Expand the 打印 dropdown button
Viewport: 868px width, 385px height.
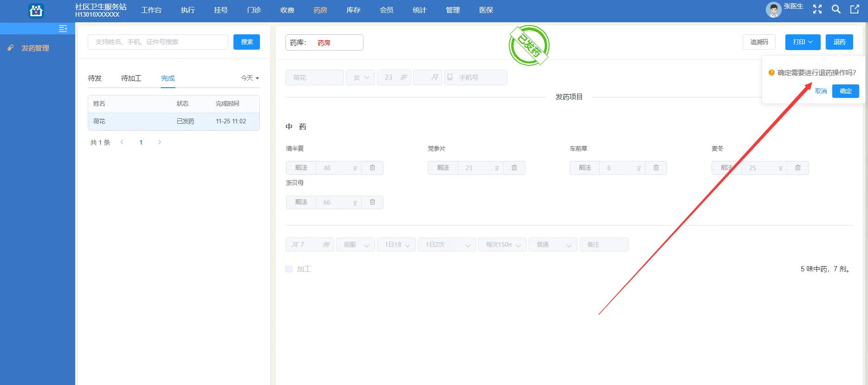803,42
